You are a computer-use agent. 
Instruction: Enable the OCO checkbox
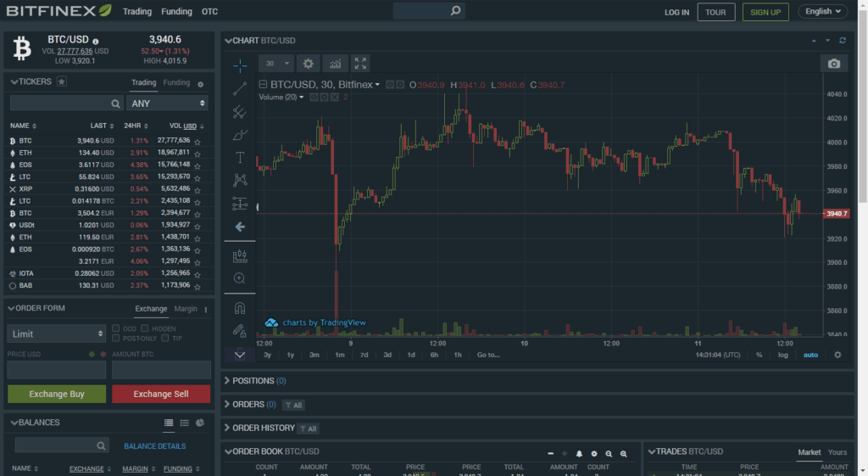click(115, 328)
